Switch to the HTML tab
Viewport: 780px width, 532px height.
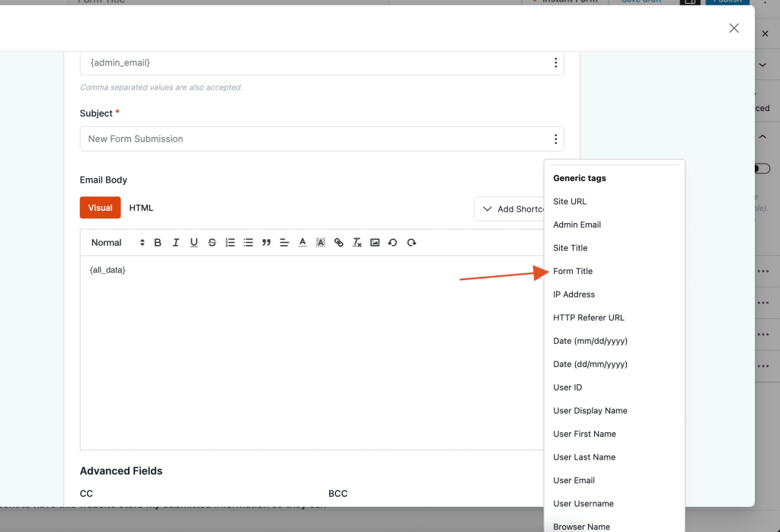pos(141,207)
